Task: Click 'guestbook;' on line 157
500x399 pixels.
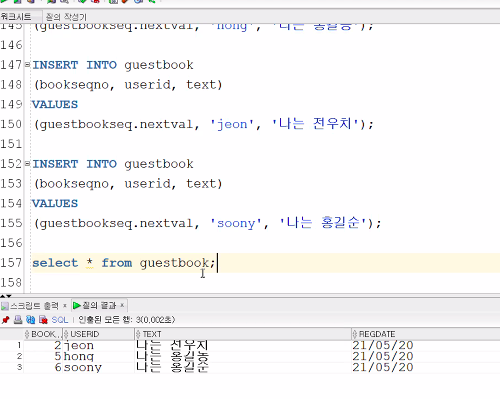Action: point(177,263)
